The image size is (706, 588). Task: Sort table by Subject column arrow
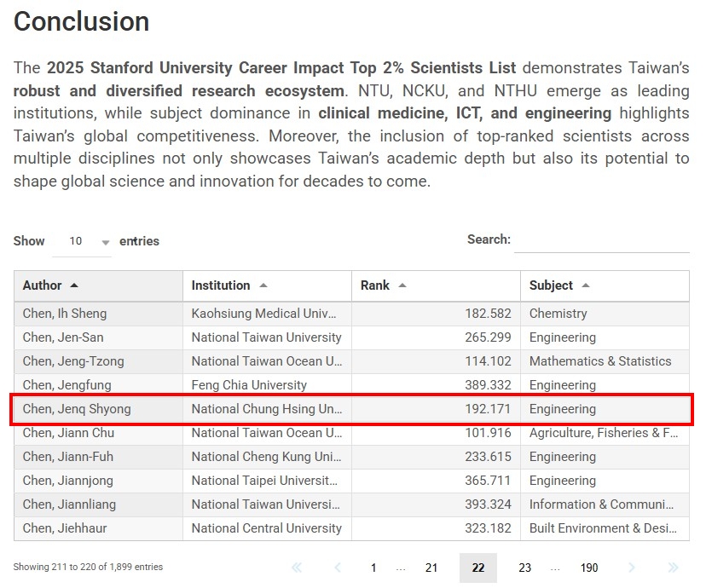pos(586,285)
